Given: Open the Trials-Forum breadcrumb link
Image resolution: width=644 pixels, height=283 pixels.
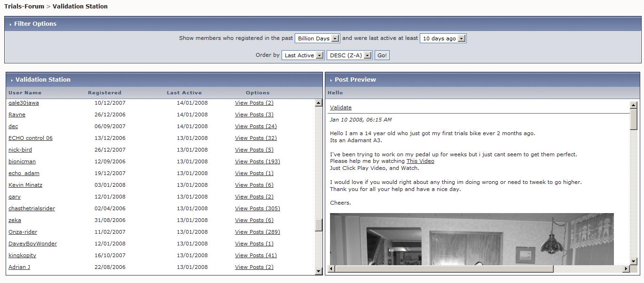Looking at the screenshot, I should [x=24, y=7].
